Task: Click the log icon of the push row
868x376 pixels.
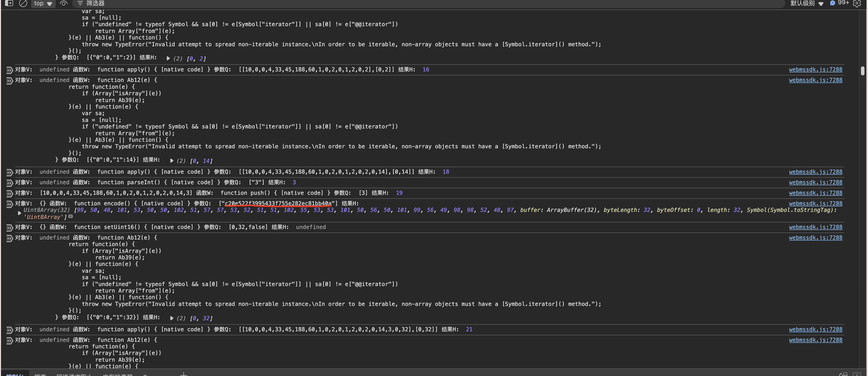Action: click(x=10, y=193)
